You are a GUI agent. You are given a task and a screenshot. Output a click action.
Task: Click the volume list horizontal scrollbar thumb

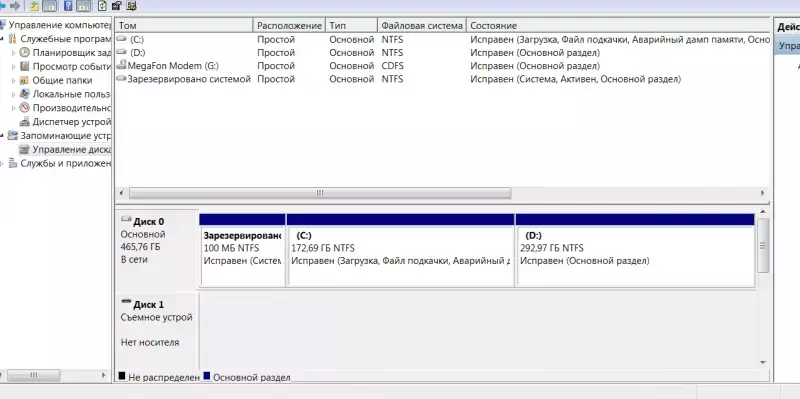tap(320, 193)
